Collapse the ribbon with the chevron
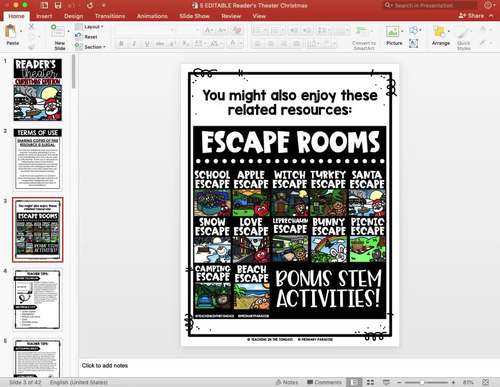500x387 pixels. [x=491, y=16]
